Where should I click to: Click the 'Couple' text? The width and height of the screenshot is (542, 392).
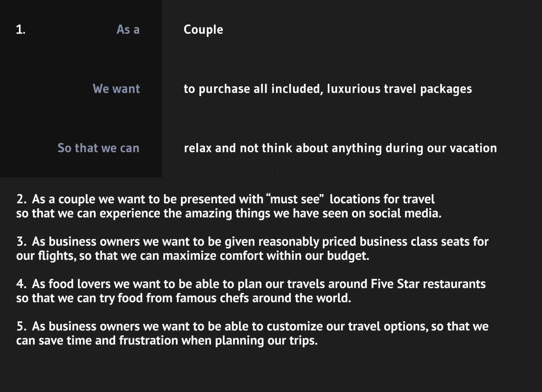point(203,30)
